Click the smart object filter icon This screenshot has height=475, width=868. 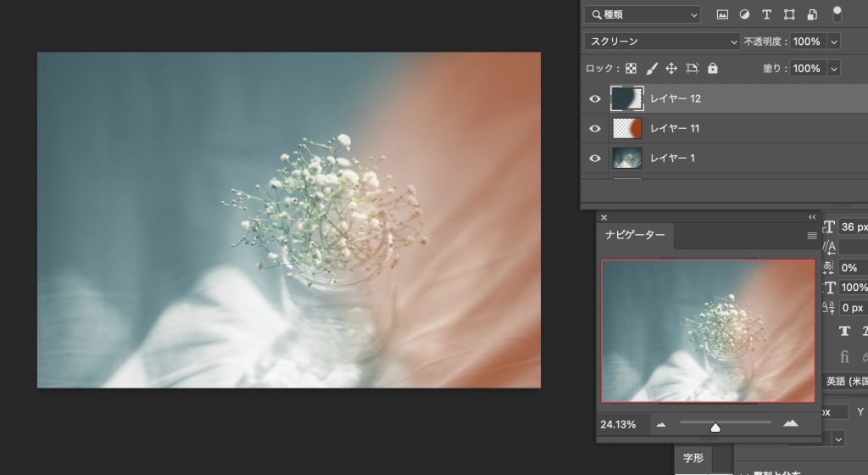click(811, 15)
